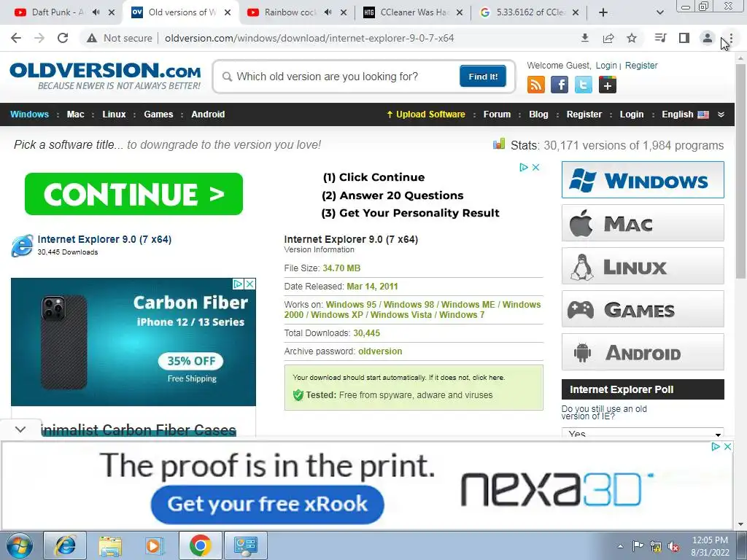Switch to the Rainbow YouTube tab
Screen dimensions: 747x560
click(290, 12)
